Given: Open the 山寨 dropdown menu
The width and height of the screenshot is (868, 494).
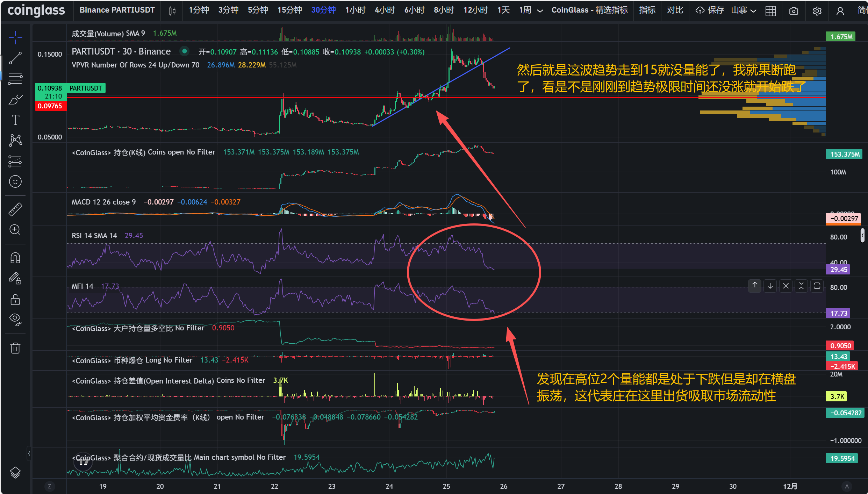Looking at the screenshot, I should point(744,10).
